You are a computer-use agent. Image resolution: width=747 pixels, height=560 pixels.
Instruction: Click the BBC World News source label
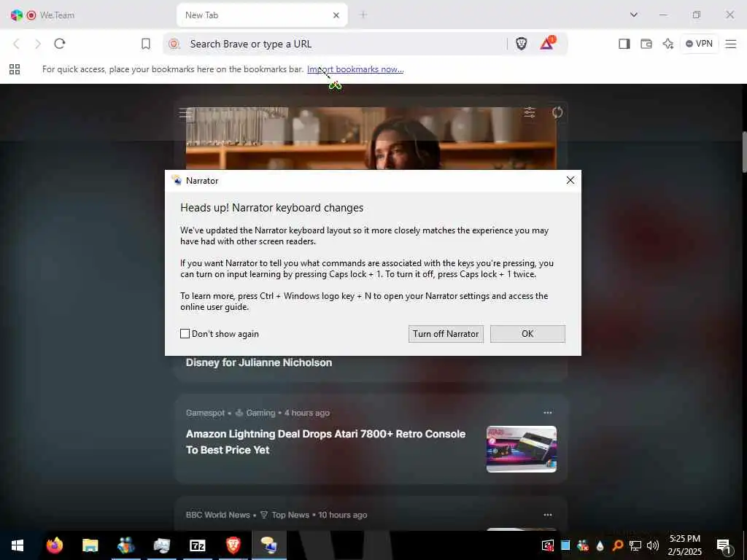217,515
